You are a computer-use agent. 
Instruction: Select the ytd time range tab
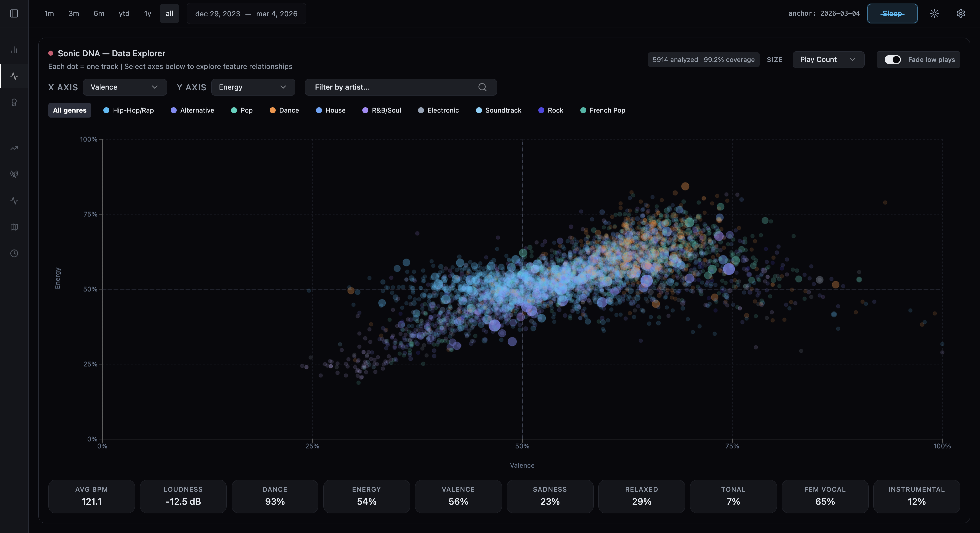click(124, 13)
